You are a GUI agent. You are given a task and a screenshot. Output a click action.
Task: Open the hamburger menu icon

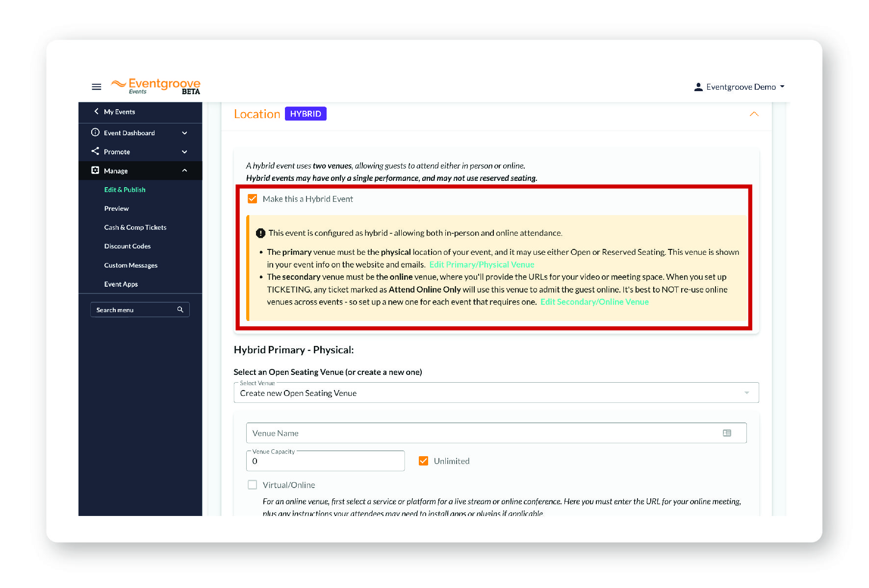point(96,87)
